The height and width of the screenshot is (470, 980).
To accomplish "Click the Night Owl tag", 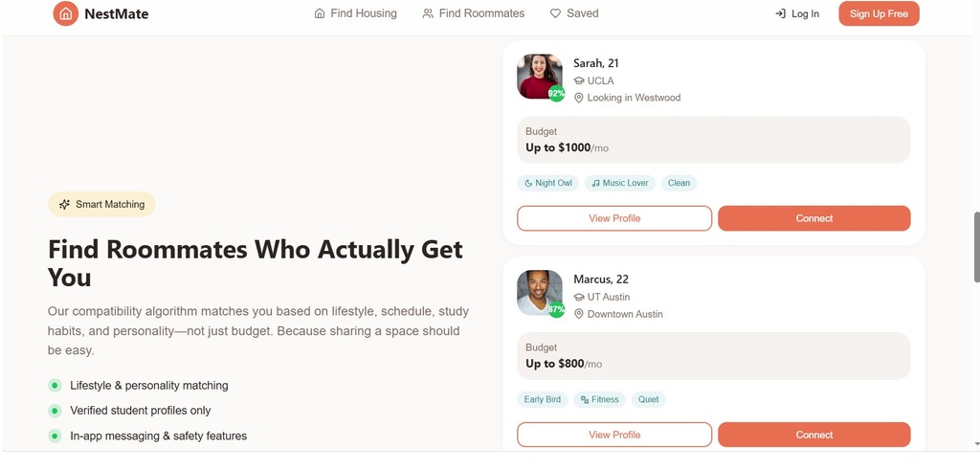I will tap(548, 183).
